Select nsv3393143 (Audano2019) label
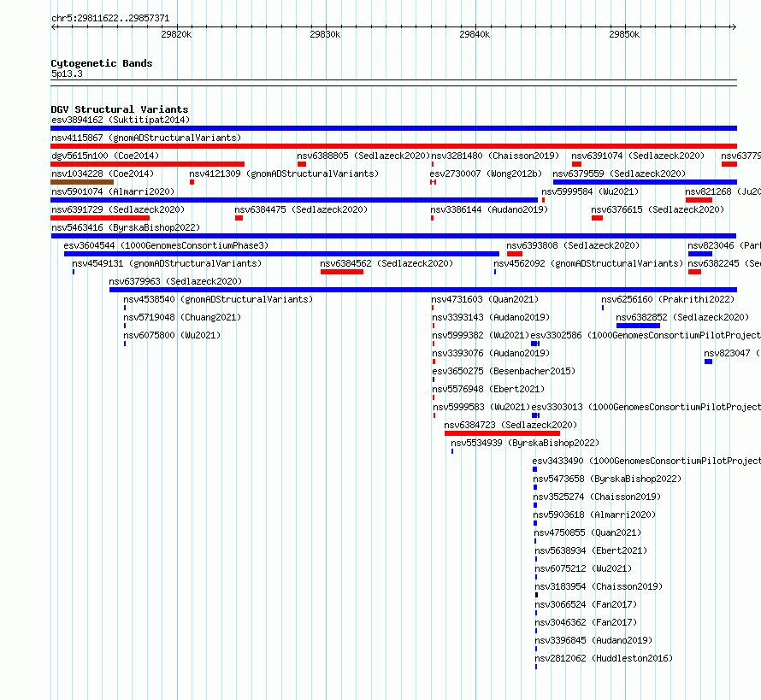This screenshot has height=700, width=761. pyautogui.click(x=491, y=317)
